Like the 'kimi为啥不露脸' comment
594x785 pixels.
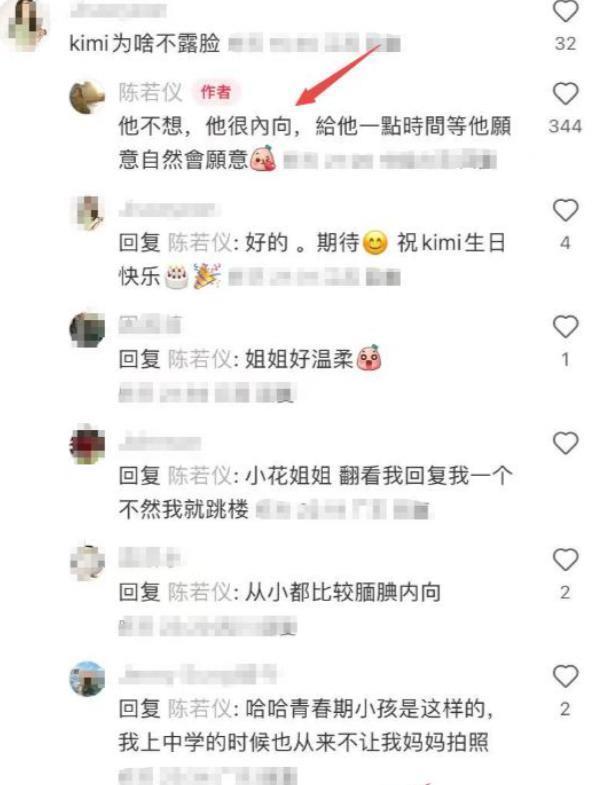point(565,11)
